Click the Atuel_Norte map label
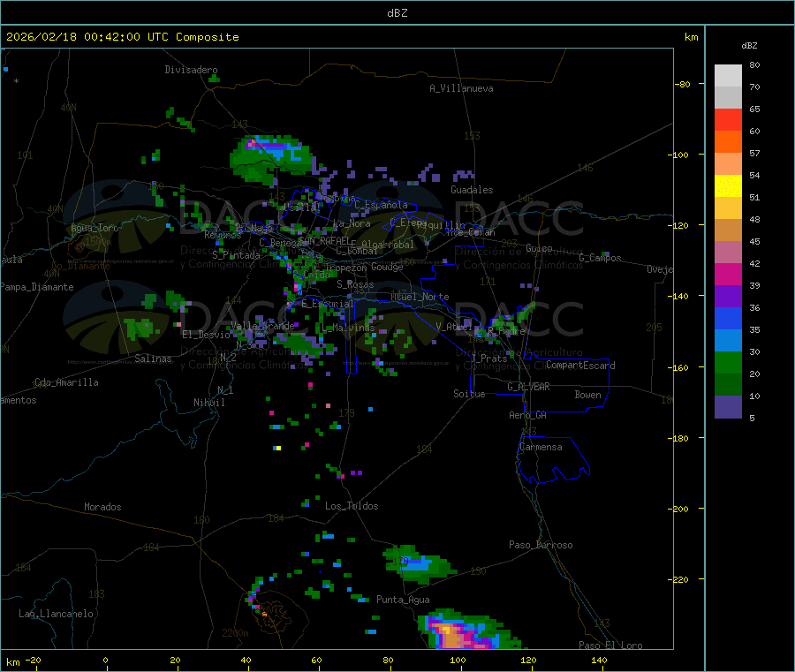This screenshot has height=672, width=795. pos(420,297)
